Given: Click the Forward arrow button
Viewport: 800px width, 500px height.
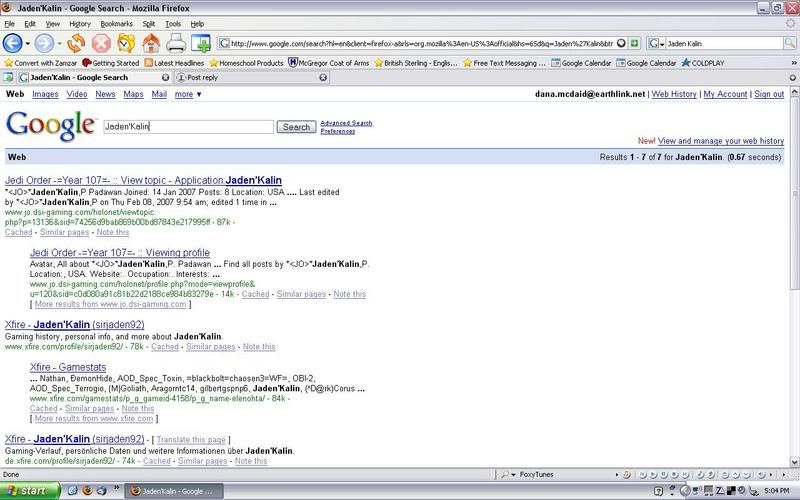Looking at the screenshot, I should [44, 43].
